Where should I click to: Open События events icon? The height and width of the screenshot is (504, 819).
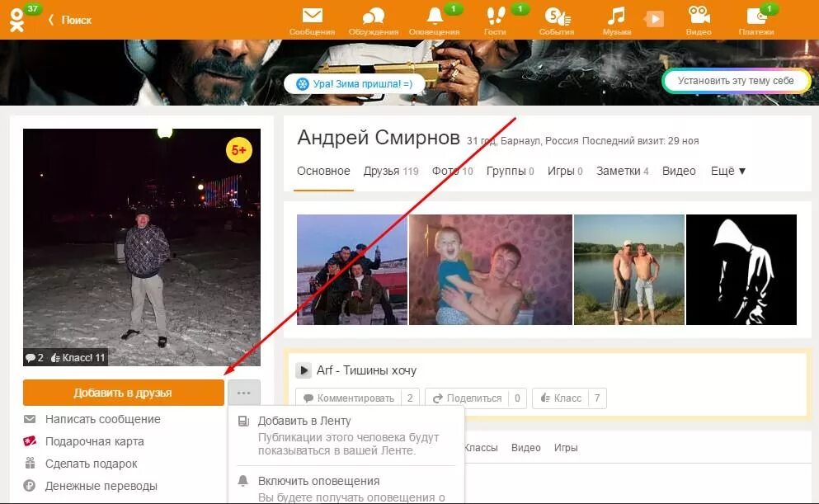point(557,16)
